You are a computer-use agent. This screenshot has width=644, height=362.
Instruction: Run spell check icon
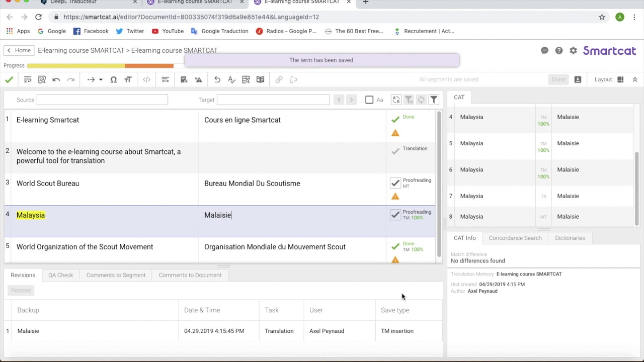coord(231,79)
